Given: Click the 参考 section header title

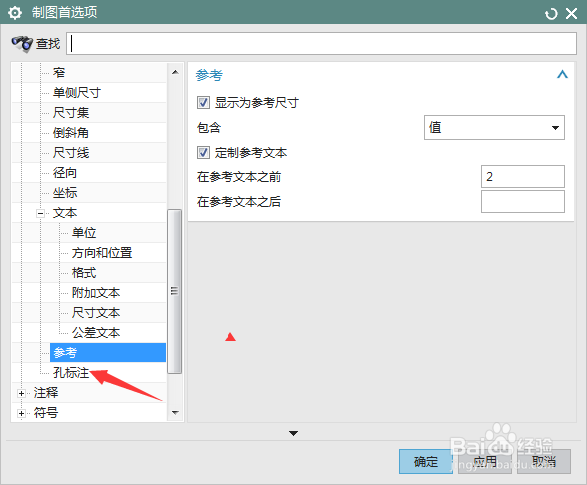Looking at the screenshot, I should (x=209, y=75).
